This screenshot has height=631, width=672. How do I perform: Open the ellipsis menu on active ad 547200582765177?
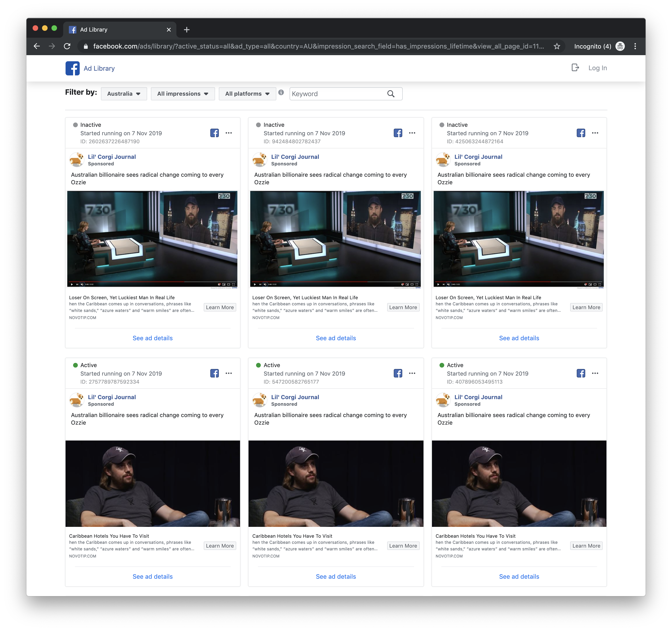point(412,373)
